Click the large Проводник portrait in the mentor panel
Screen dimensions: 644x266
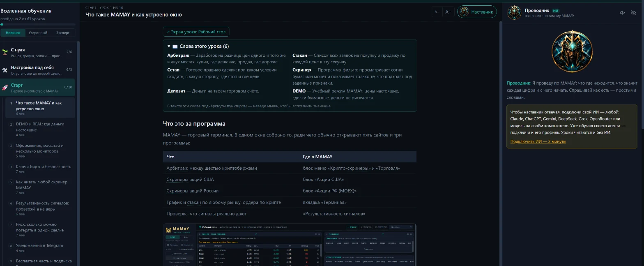pyautogui.click(x=572, y=51)
